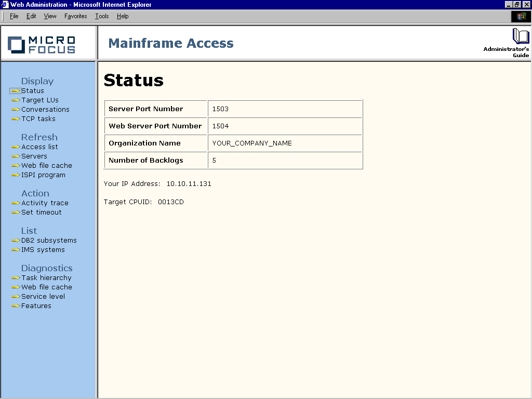Screen dimensions: 532x399
Task: Click the arrow icon beside DB2 subsystems
Action: coord(16,241)
